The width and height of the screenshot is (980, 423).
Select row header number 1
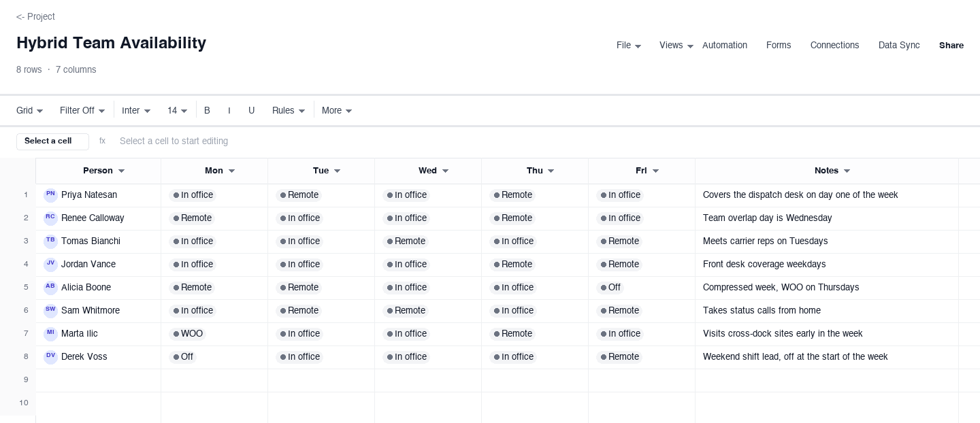click(26, 195)
